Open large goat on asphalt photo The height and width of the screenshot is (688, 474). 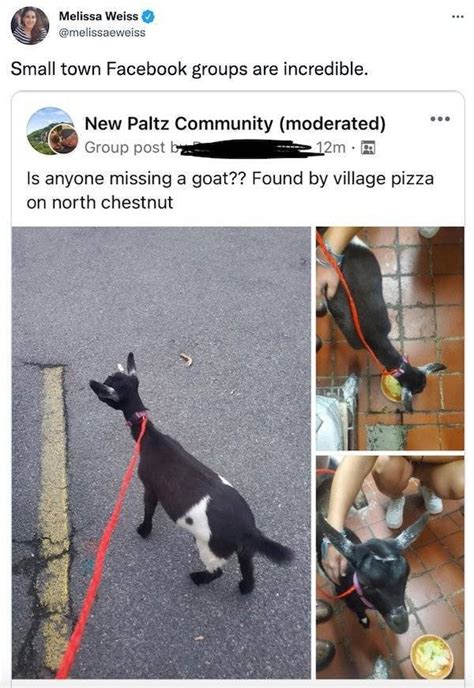[x=161, y=453]
